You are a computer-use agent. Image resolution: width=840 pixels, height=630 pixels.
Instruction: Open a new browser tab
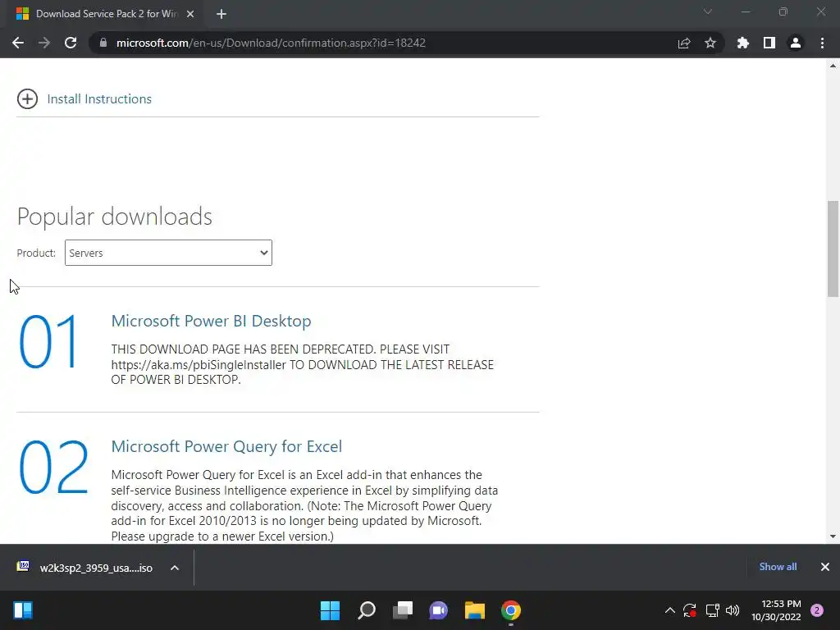[221, 14]
